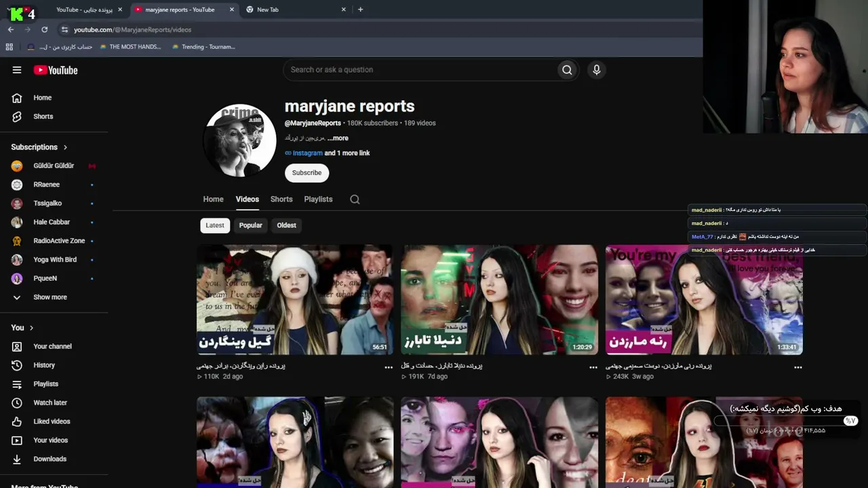The image size is (868, 488).
Task: Click the @MaryjaneReports channel handle
Action: [x=313, y=123]
